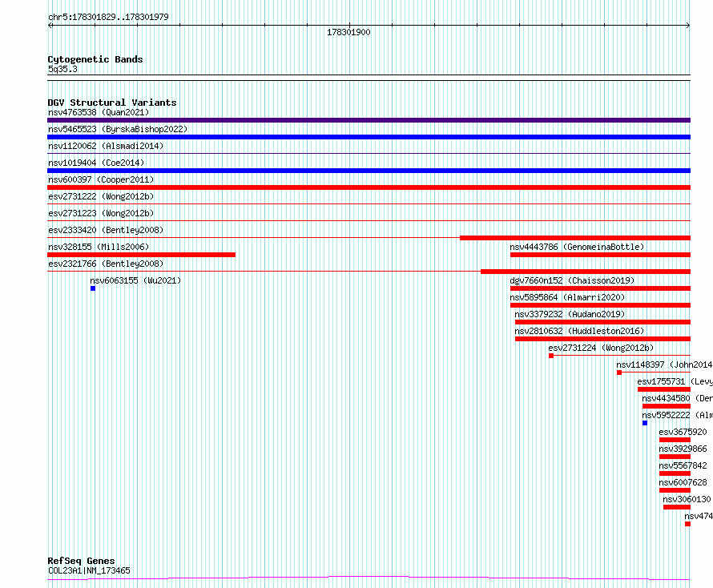Image resolution: width=713 pixels, height=588 pixels.
Task: Click the red start marker of esv2731224
Action: pos(551,356)
